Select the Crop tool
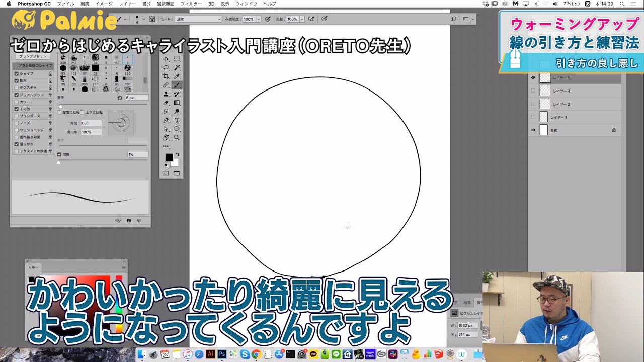The width and height of the screenshot is (644, 362). 166,76
